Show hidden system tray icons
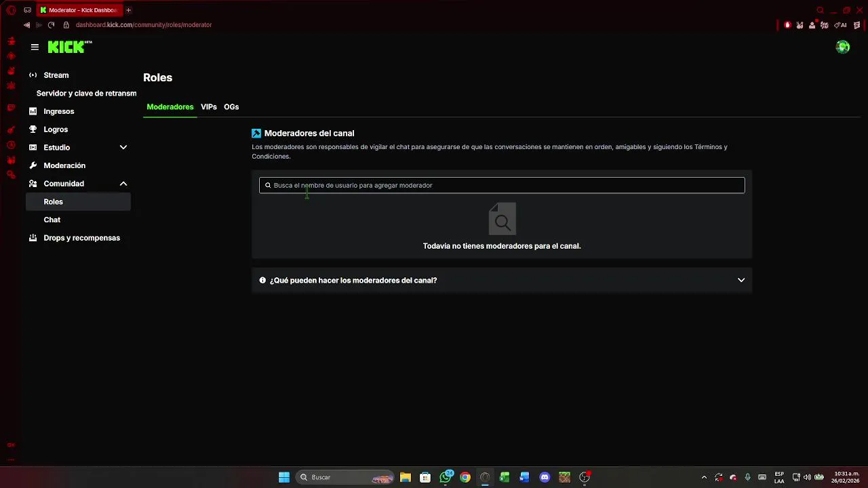Image resolution: width=868 pixels, height=488 pixels. tap(704, 477)
